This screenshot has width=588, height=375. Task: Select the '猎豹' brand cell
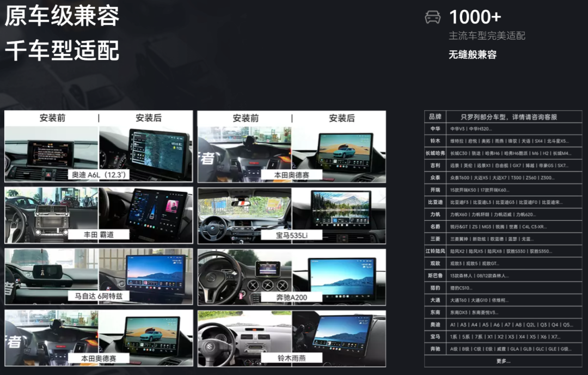[435, 288]
